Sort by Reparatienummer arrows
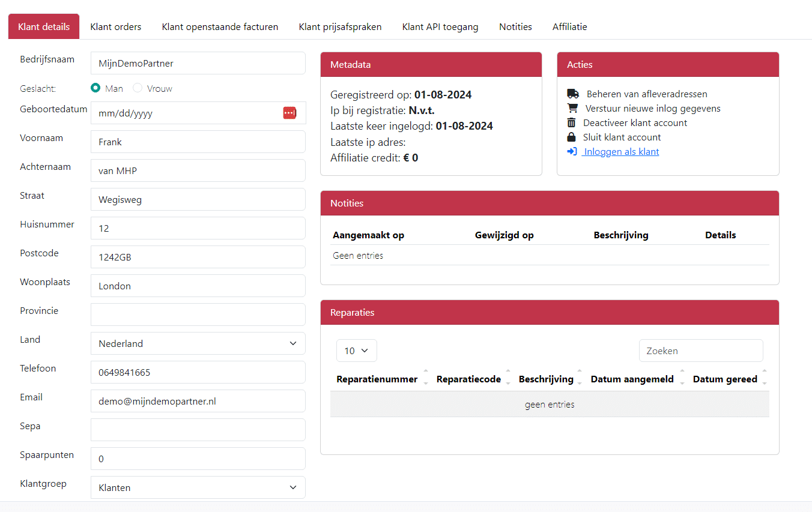This screenshot has height=512, width=812. tap(426, 376)
